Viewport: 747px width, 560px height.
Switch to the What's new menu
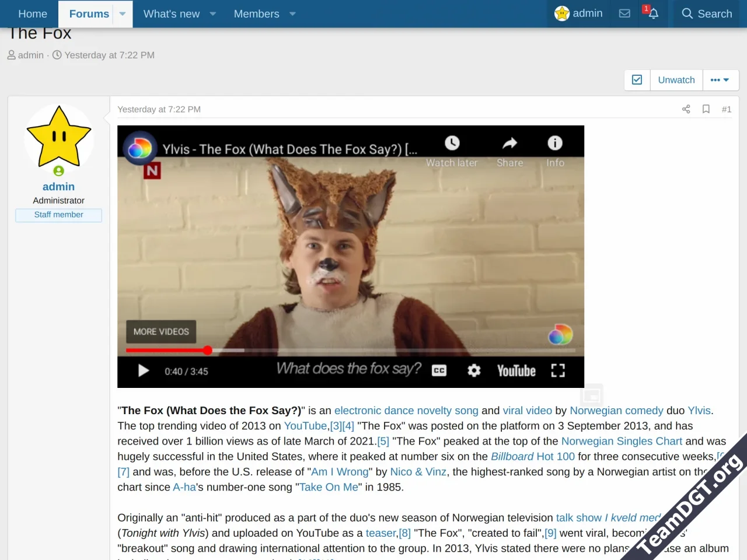pos(171,13)
